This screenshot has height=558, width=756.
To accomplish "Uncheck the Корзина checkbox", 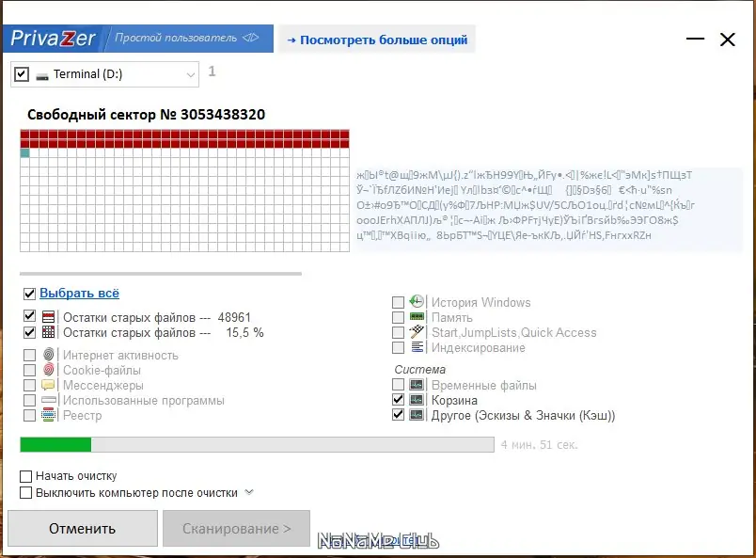I will coord(399,400).
